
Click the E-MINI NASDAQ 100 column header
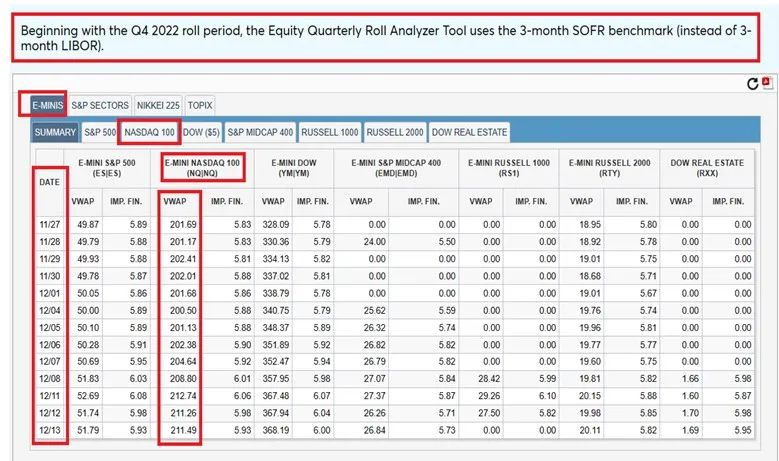(199, 166)
